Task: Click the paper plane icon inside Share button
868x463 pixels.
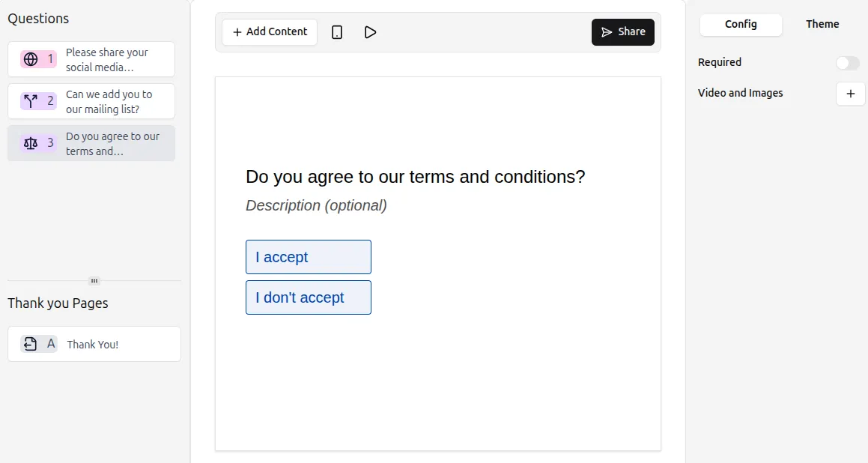Action: pos(605,32)
